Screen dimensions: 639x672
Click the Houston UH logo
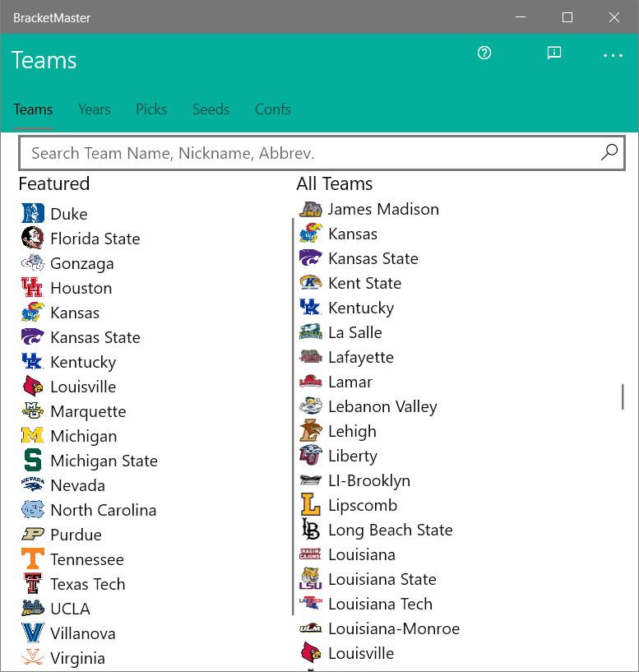pos(33,287)
